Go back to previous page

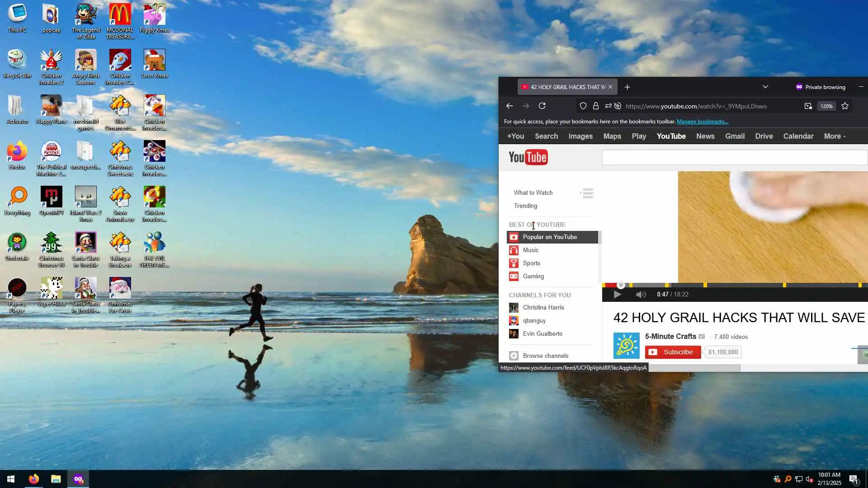[509, 106]
